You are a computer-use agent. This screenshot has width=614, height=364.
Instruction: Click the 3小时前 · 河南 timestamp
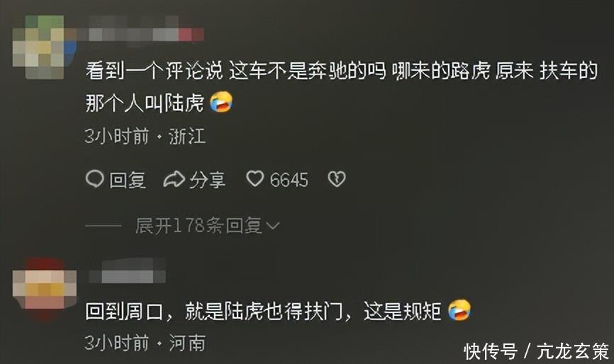(145, 343)
